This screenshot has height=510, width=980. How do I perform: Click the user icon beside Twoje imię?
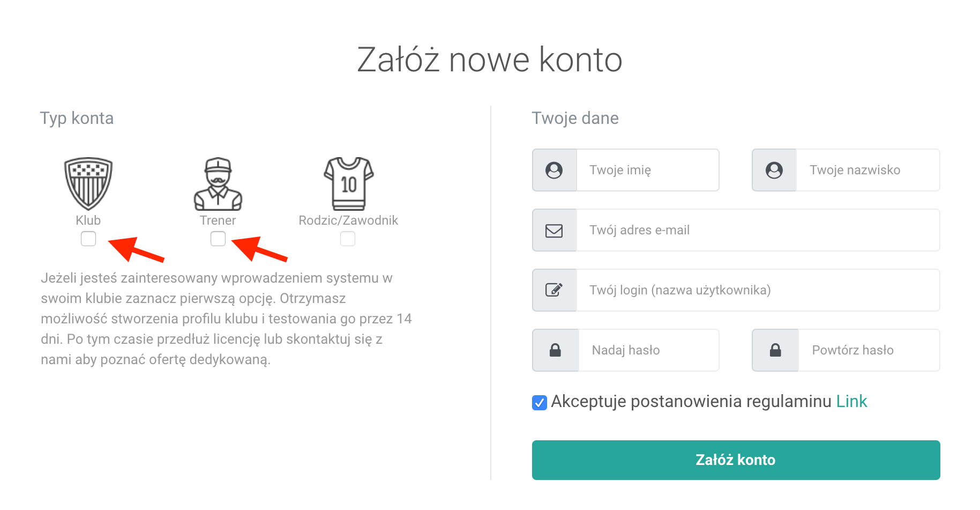point(554,170)
